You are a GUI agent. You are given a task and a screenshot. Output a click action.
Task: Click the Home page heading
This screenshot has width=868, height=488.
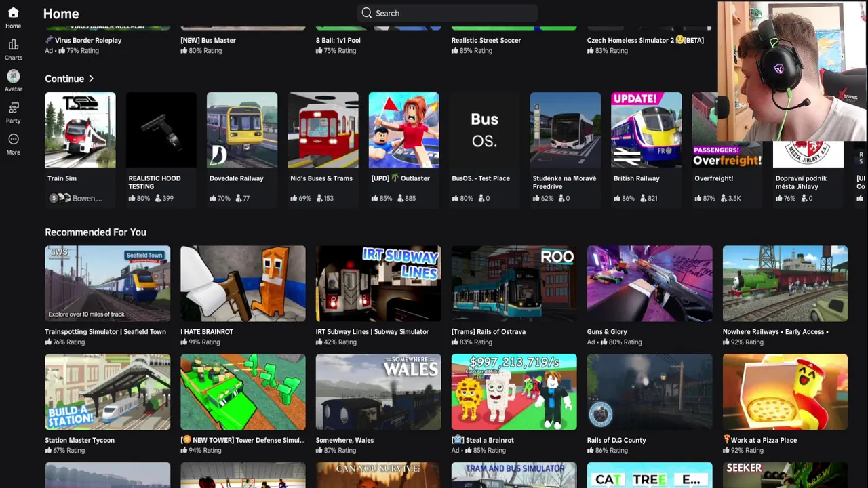click(x=61, y=14)
